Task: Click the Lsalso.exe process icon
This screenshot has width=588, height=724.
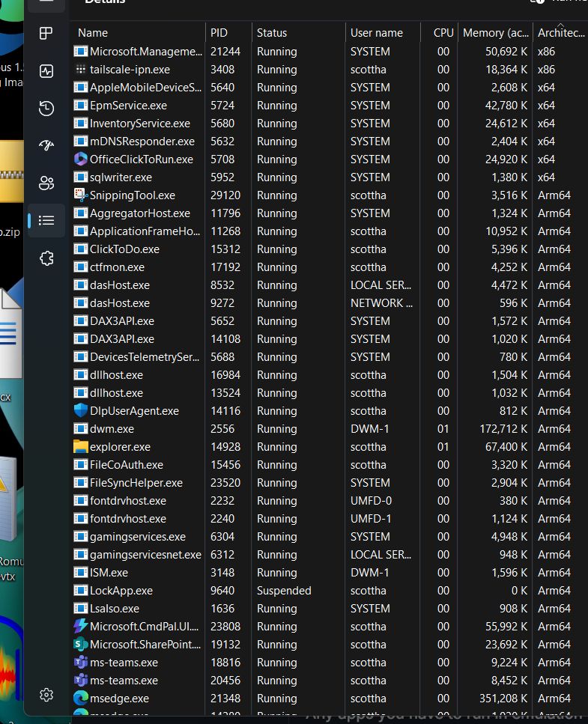Action: tap(80, 608)
